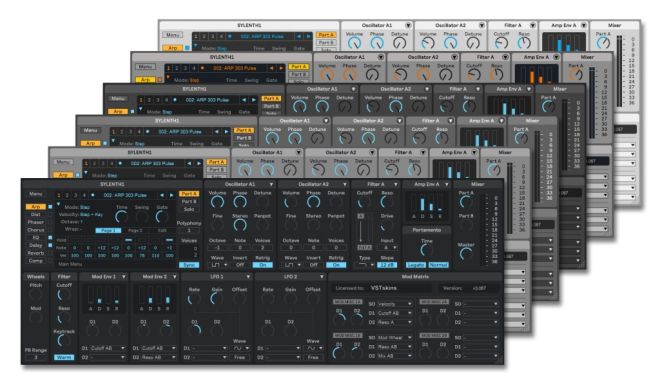Click arpeggiator Gate knob
This screenshot has width=660, height=385.
pyautogui.click(x=162, y=217)
